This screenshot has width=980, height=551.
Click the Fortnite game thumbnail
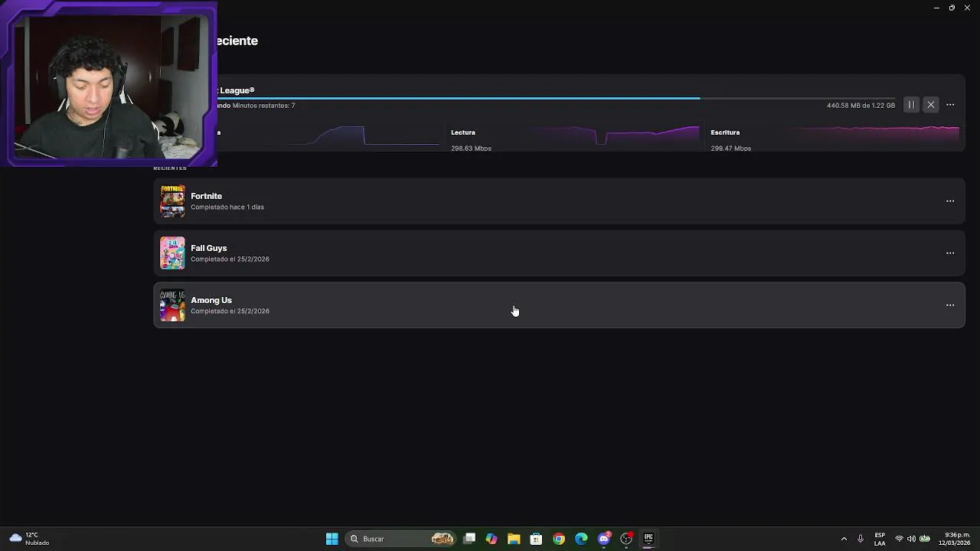click(x=172, y=201)
